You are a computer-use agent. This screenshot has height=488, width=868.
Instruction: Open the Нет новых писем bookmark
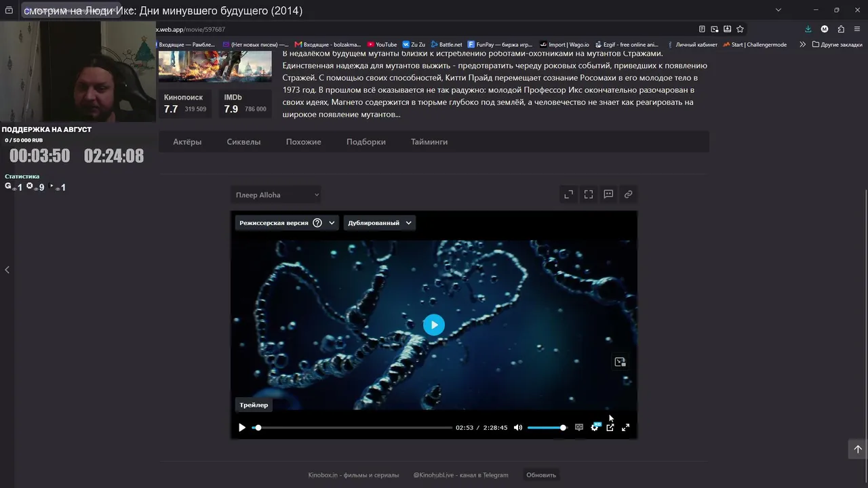point(256,45)
